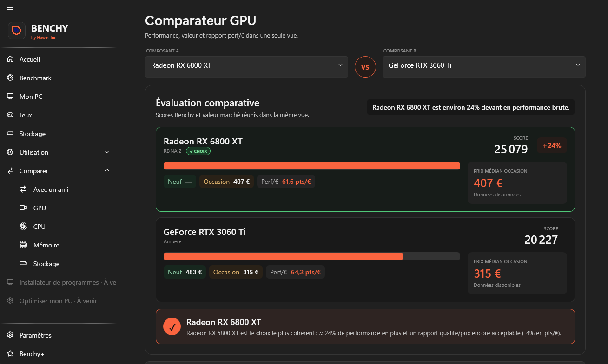Screen dimensions: 608x364
Task: Click the by Hawks Inc subtitle
Action: tap(44, 38)
